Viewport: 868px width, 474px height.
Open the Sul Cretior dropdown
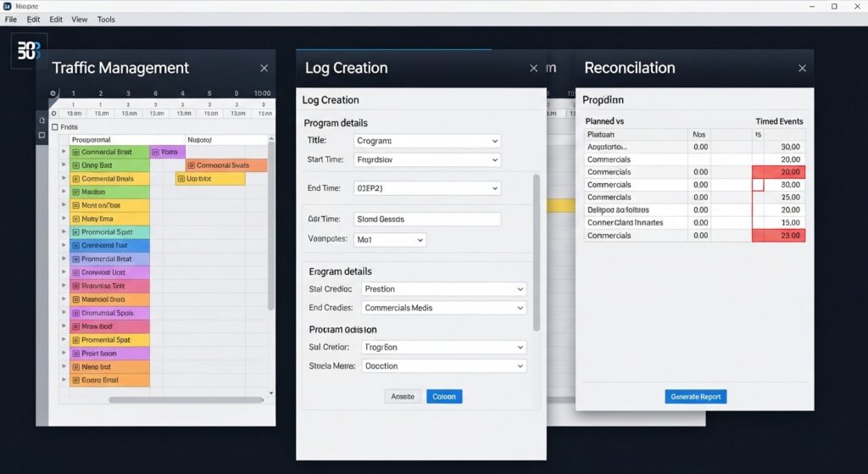click(444, 347)
